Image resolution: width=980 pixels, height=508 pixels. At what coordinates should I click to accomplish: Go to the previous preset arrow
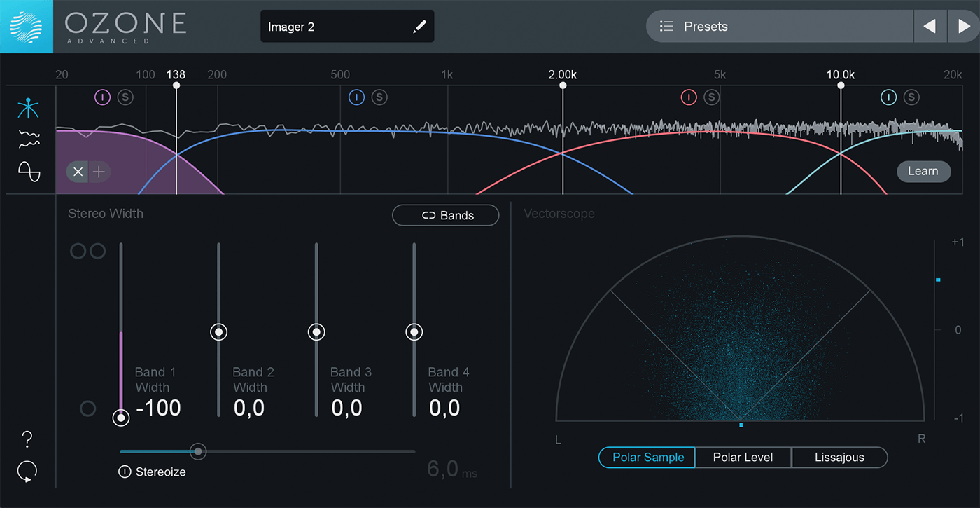[930, 27]
